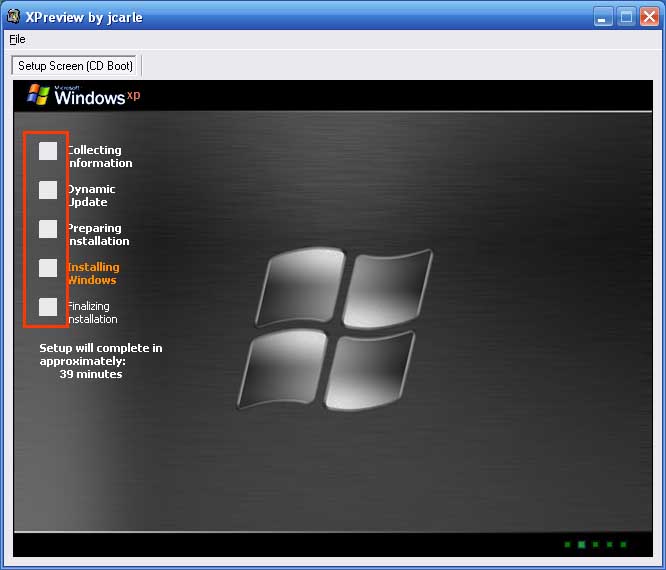Click the XPreview application icon in title bar
Screen dimensions: 666x570
(x=13, y=17)
